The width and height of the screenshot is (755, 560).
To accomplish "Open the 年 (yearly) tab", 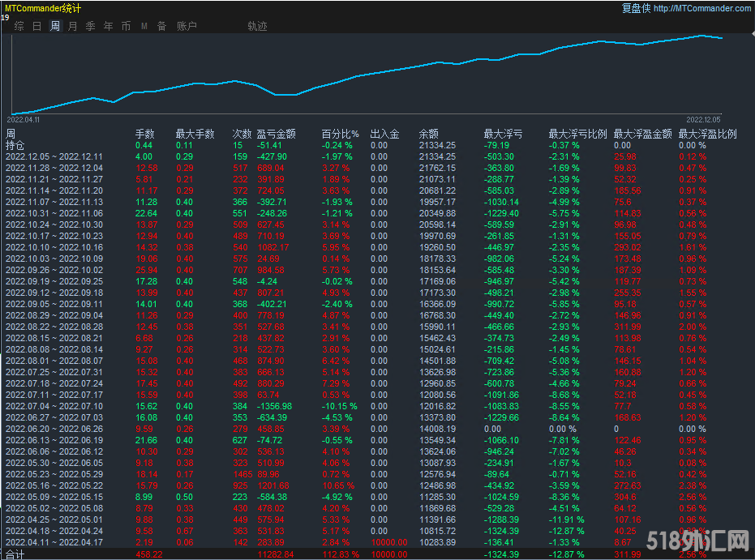I will click(x=109, y=26).
